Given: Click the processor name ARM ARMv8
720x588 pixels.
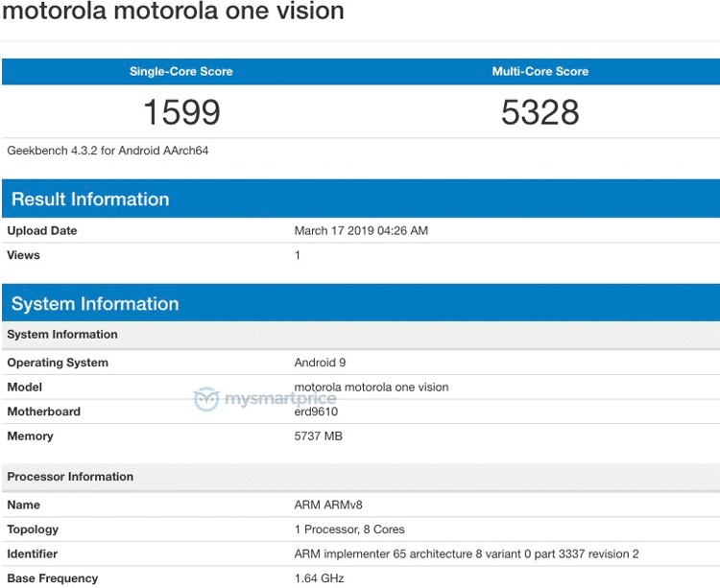Looking at the screenshot, I should 328,505.
